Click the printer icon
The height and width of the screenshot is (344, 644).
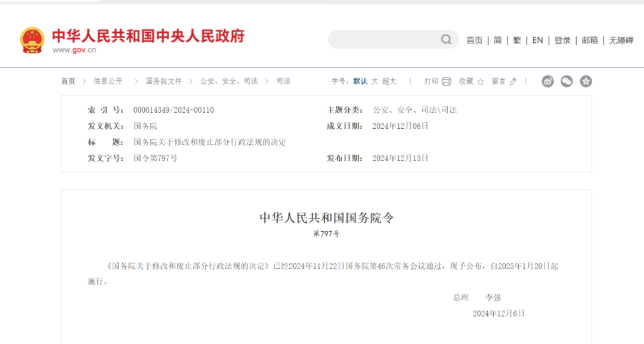[x=447, y=81]
